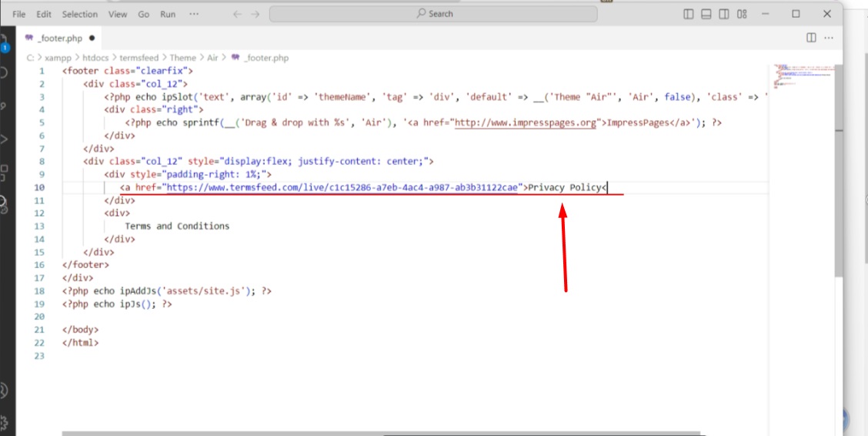Screen dimensions: 868x436
Task: Focus the Search command center box
Action: tap(433, 14)
